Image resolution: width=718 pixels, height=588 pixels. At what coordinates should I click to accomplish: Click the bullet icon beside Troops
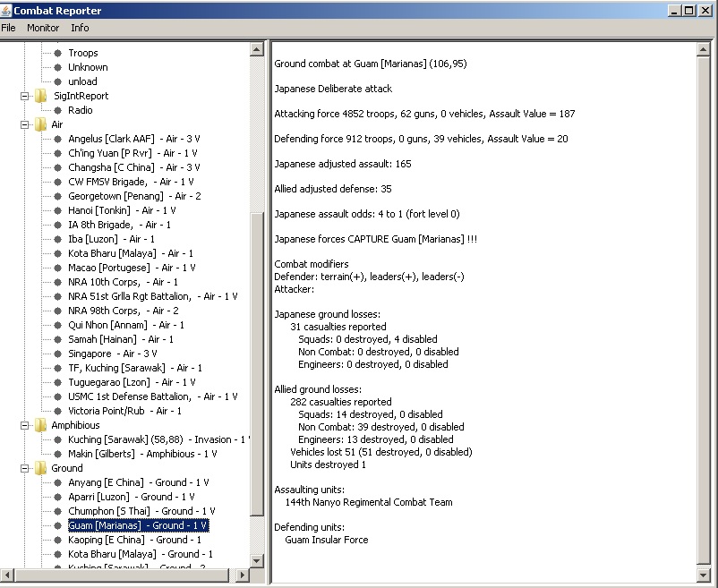coord(57,53)
